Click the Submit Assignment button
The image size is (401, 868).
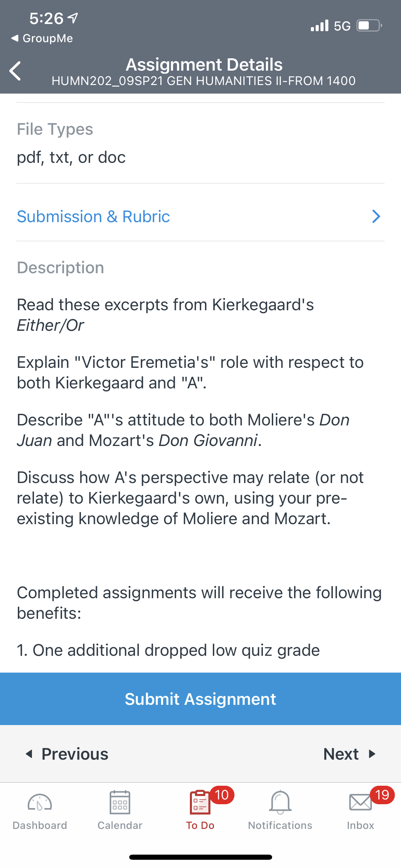point(200,699)
